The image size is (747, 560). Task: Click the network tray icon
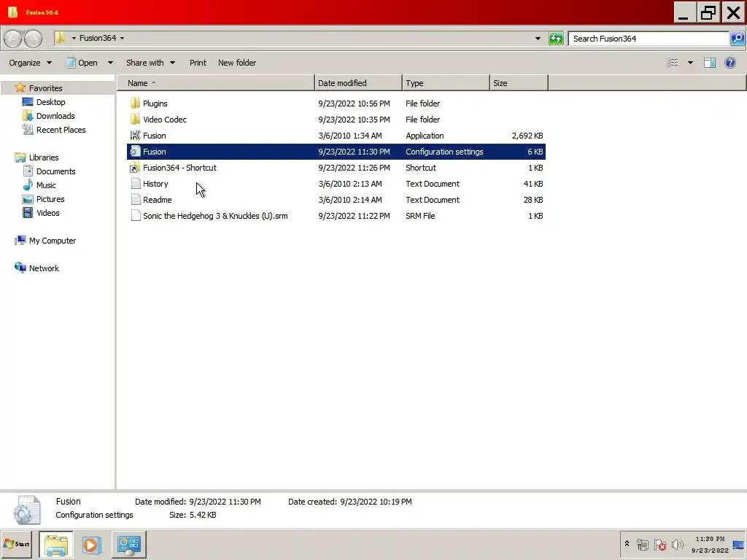[642, 544]
